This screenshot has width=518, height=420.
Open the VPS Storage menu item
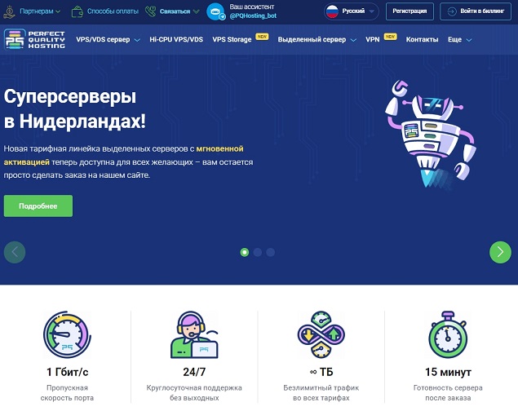click(x=232, y=39)
